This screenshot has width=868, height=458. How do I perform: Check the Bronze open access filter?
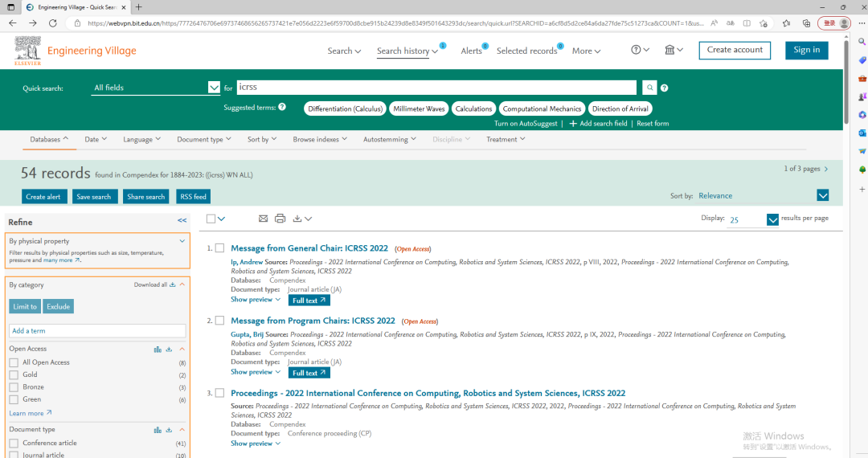[14, 387]
